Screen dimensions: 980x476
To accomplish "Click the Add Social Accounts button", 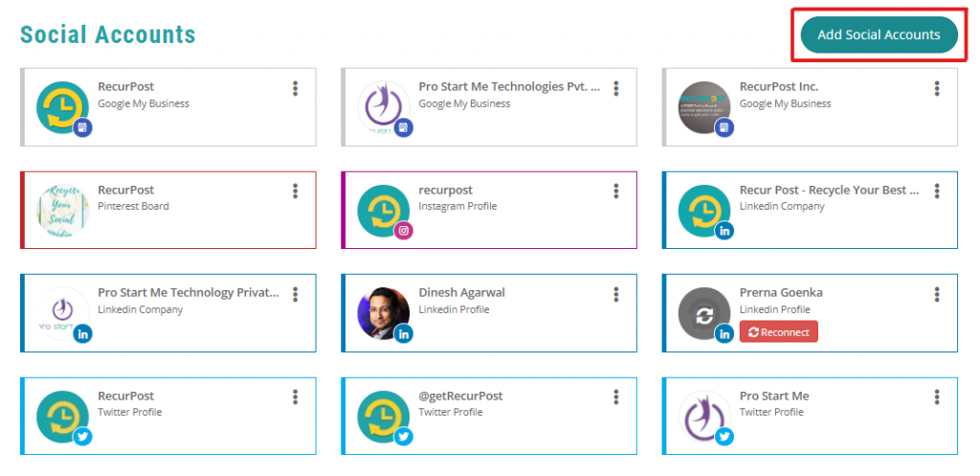I will click(879, 35).
